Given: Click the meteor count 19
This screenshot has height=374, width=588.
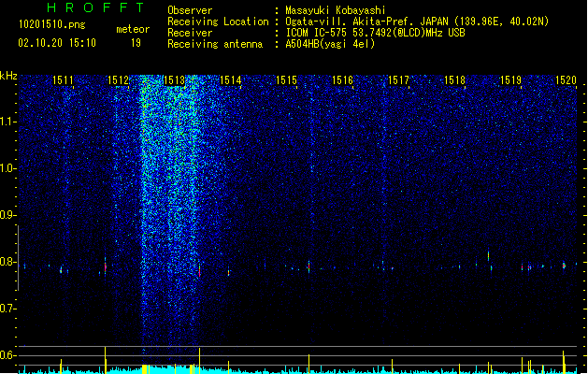Looking at the screenshot, I should [x=136, y=43].
